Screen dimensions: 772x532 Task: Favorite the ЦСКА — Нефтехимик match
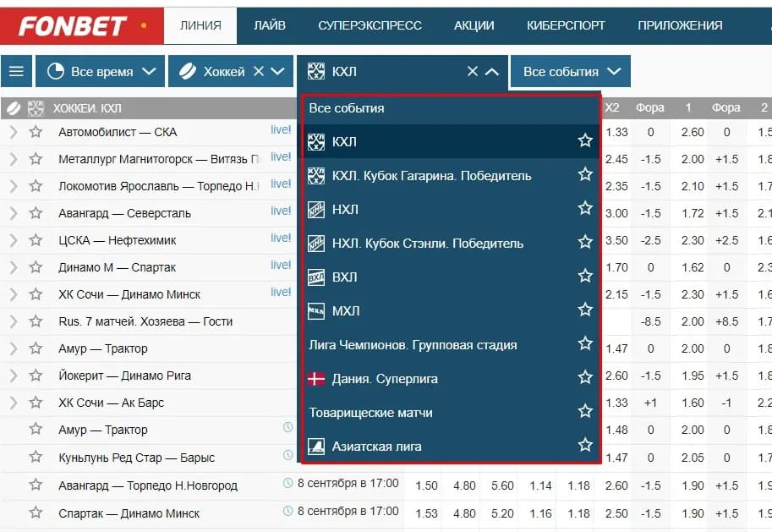pyautogui.click(x=36, y=240)
